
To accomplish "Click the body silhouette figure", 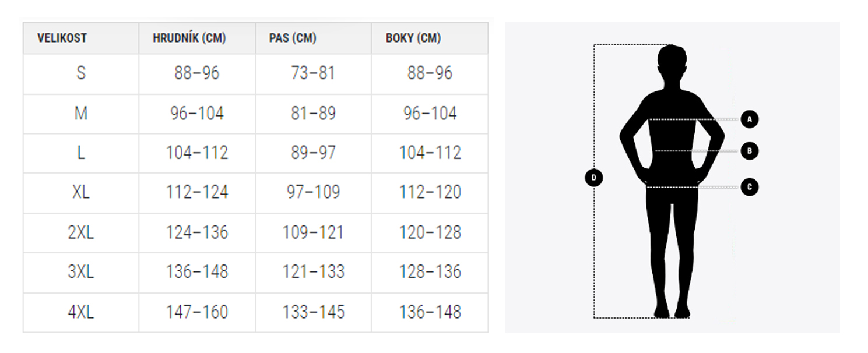I will pyautogui.click(x=672, y=181).
